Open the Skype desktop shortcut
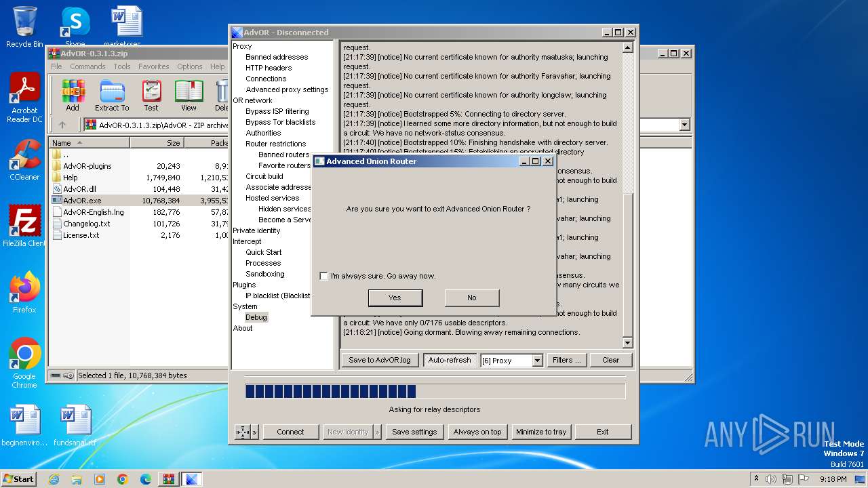 (75, 27)
